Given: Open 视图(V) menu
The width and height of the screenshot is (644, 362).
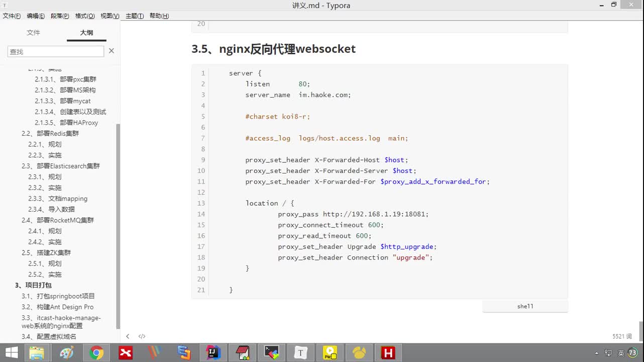Looking at the screenshot, I should 110,16.
